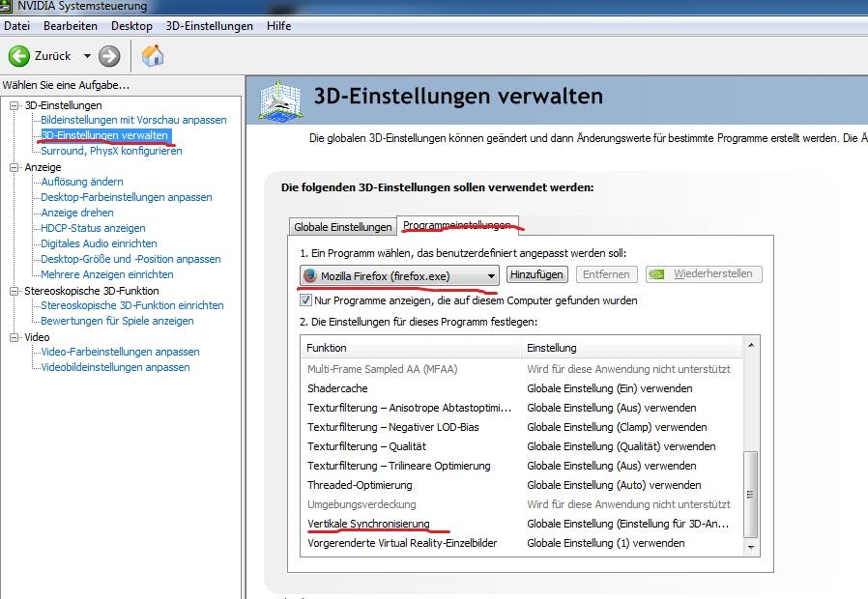Viewport: 868px width, 599px height.
Task: Click the settings list scrollbar thumb
Action: (x=751, y=494)
